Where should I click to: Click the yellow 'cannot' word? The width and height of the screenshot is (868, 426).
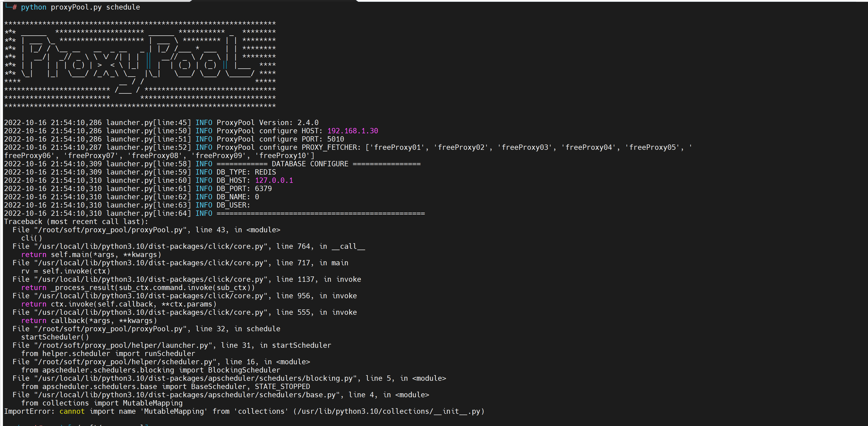click(x=72, y=411)
